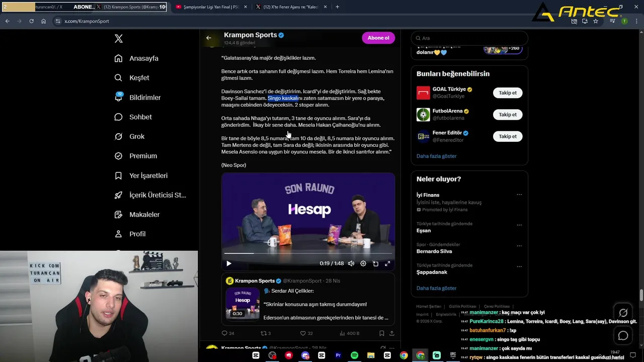Mute the video volume
644x362 pixels.
pyautogui.click(x=351, y=263)
